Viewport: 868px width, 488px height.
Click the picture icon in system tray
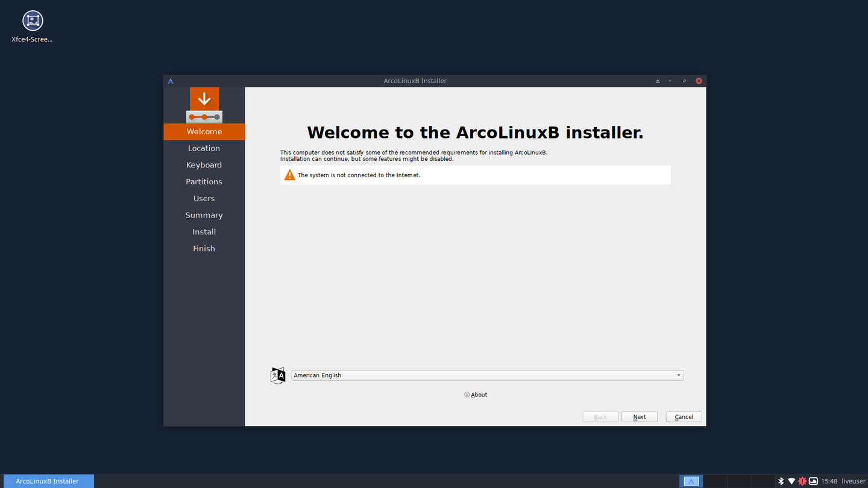pyautogui.click(x=813, y=481)
